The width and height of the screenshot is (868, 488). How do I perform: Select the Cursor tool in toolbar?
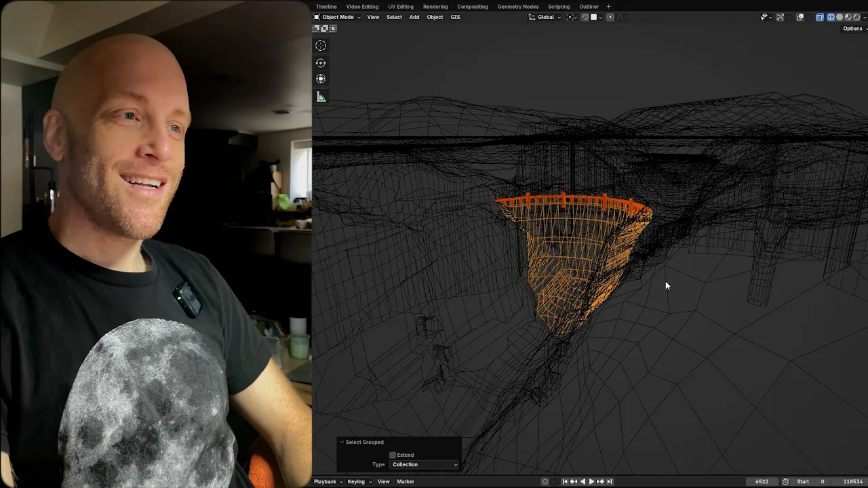click(321, 45)
